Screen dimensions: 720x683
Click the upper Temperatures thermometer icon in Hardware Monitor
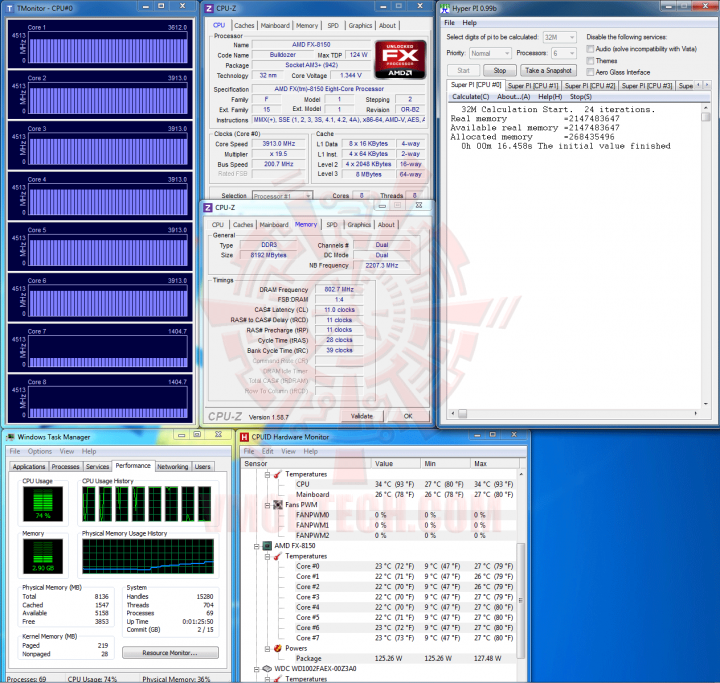277,474
